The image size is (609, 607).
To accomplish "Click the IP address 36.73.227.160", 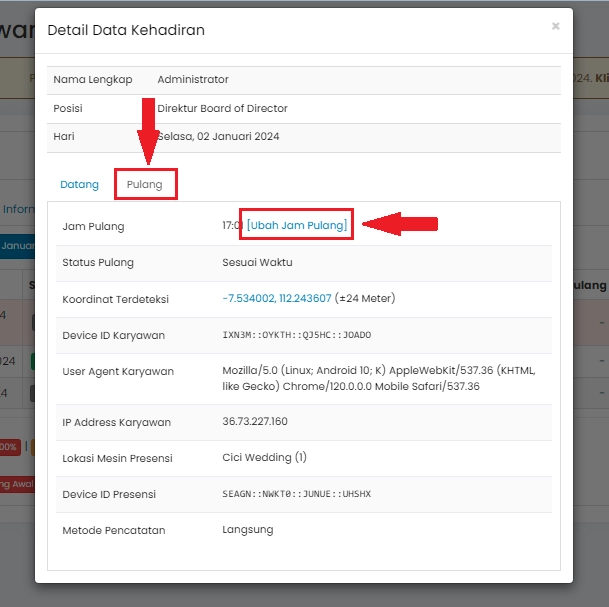I will [x=254, y=422].
